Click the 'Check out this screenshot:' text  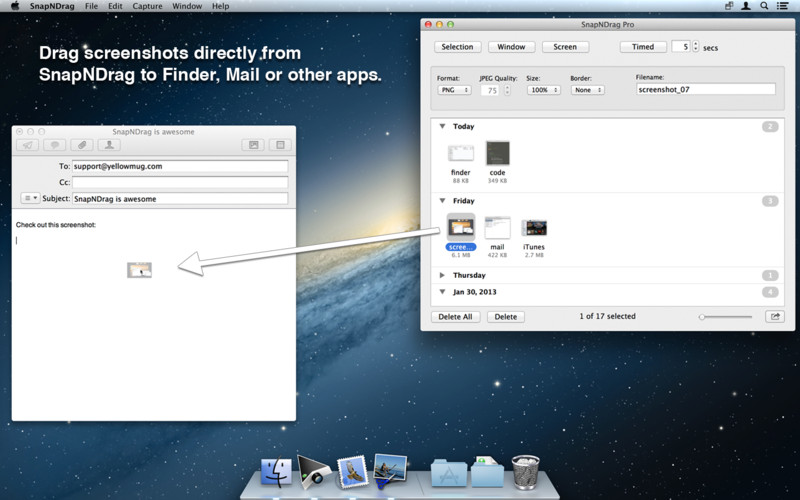pos(56,224)
